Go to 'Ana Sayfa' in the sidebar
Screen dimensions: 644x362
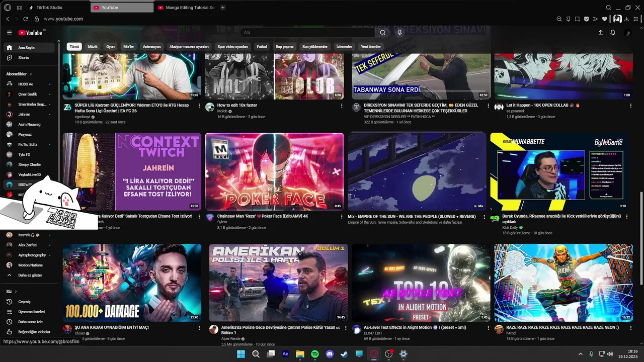tap(28, 47)
